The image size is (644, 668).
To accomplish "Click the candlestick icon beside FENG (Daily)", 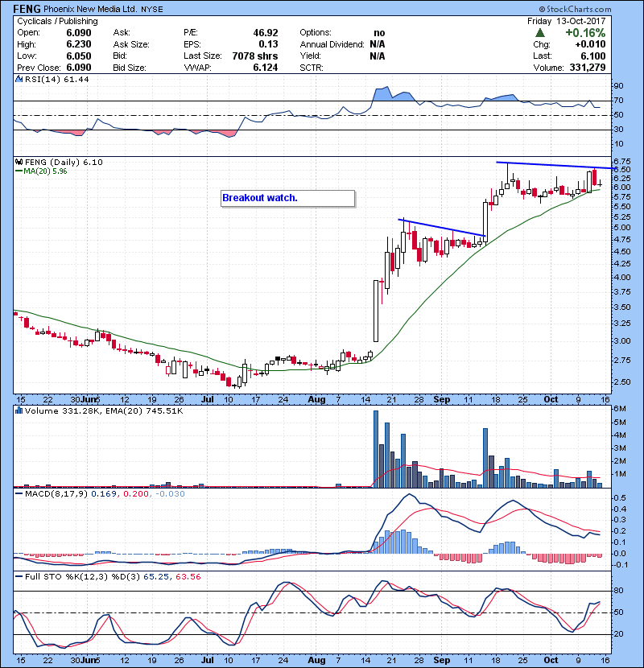I will pyautogui.click(x=19, y=162).
